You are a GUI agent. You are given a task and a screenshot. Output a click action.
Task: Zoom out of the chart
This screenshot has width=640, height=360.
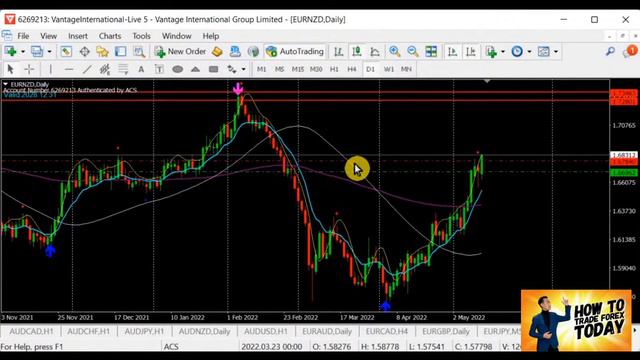413,51
